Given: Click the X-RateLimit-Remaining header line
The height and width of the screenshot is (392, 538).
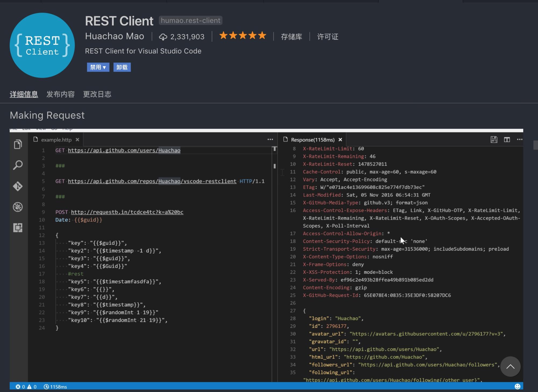Looking at the screenshot, I should [339, 156].
